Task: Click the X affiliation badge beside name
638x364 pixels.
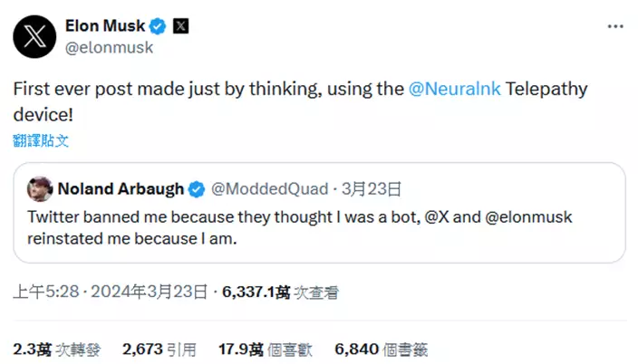Action: click(181, 25)
